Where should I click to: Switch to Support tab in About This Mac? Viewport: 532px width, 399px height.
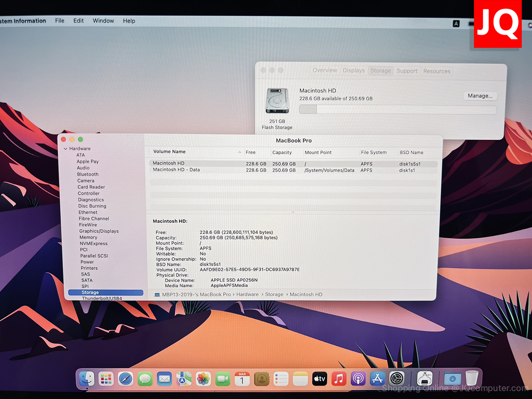[407, 71]
